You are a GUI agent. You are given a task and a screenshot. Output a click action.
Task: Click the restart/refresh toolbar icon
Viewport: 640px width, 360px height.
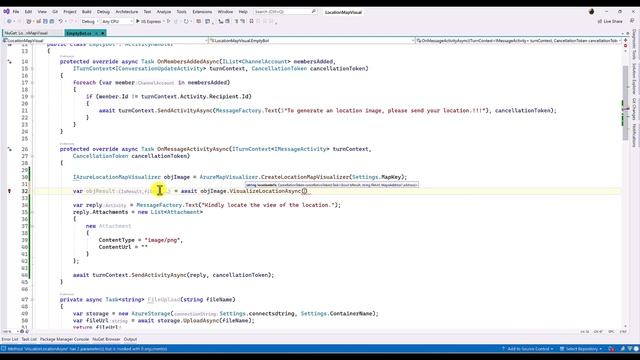(x=186, y=21)
